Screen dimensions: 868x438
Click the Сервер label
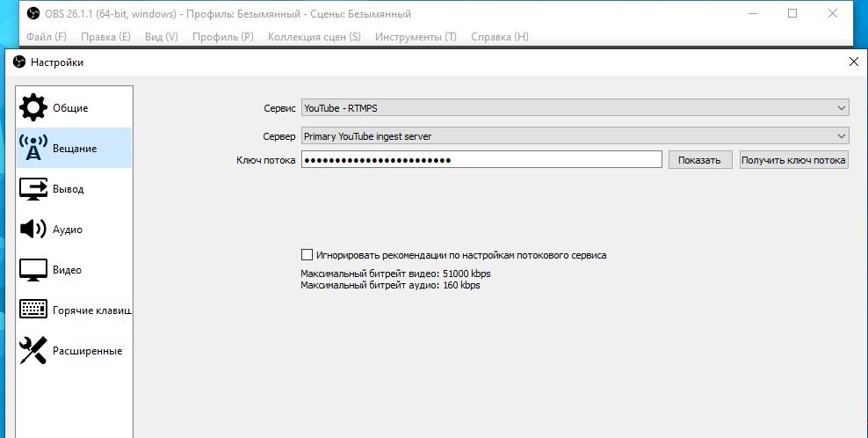pyautogui.click(x=279, y=136)
